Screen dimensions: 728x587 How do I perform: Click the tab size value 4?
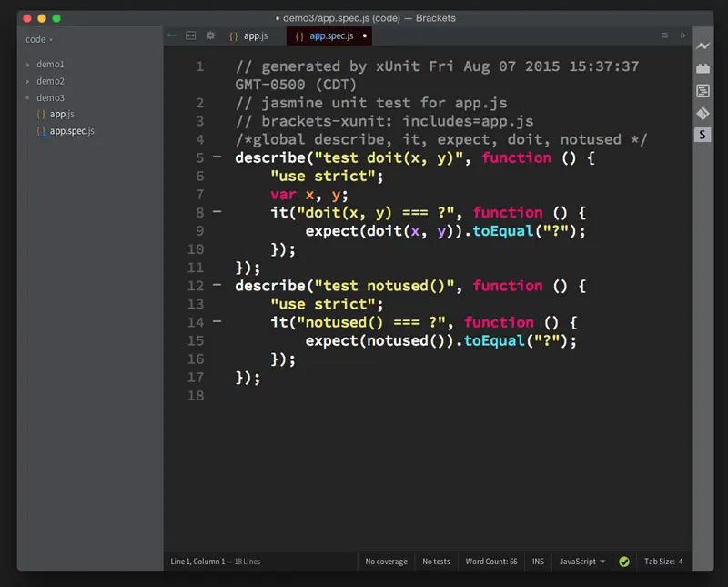point(681,562)
